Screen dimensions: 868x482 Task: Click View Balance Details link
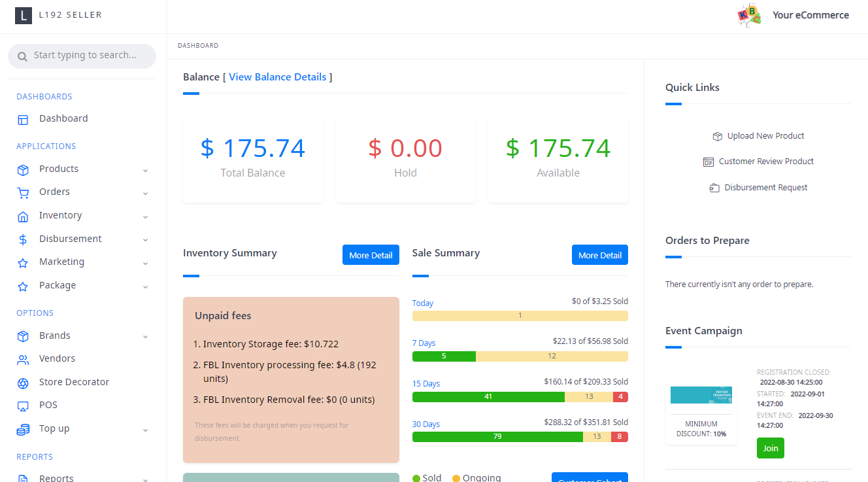(278, 77)
